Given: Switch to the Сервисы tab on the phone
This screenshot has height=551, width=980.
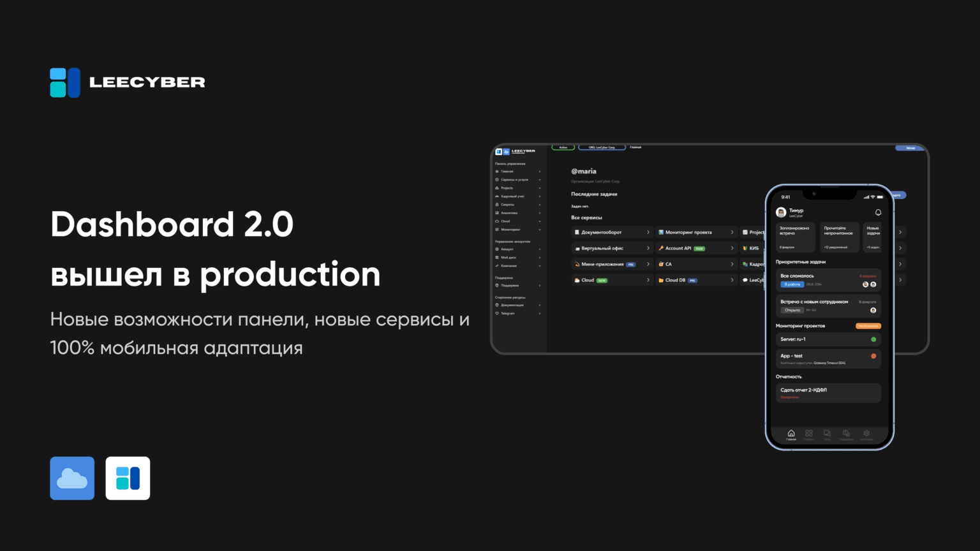Looking at the screenshot, I should (x=809, y=433).
